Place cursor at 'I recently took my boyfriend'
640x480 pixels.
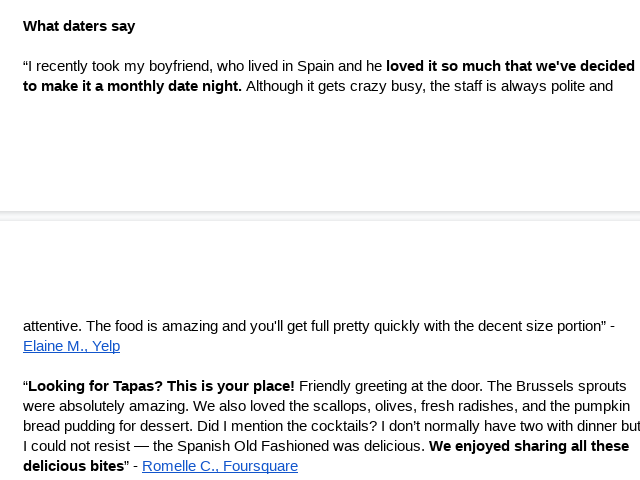tap(118, 66)
